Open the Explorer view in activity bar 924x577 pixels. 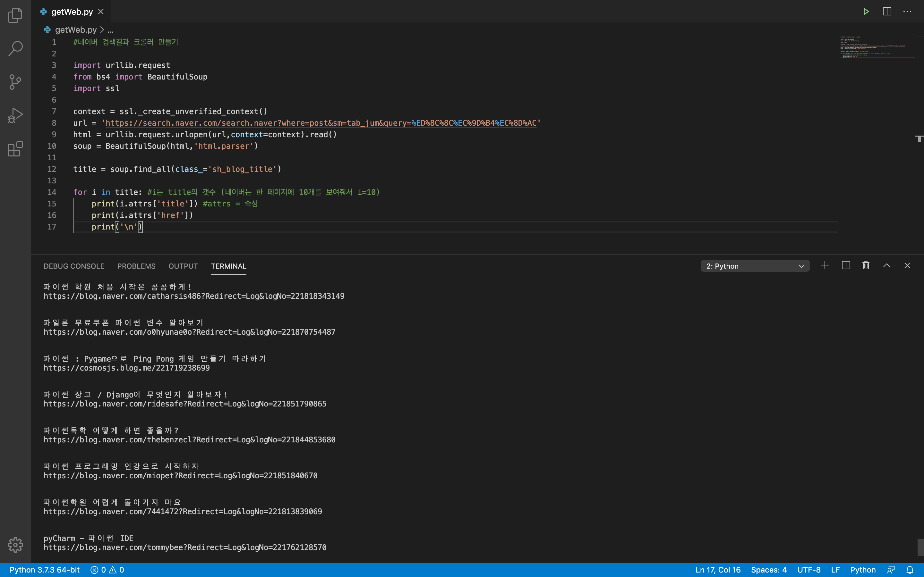pyautogui.click(x=15, y=15)
